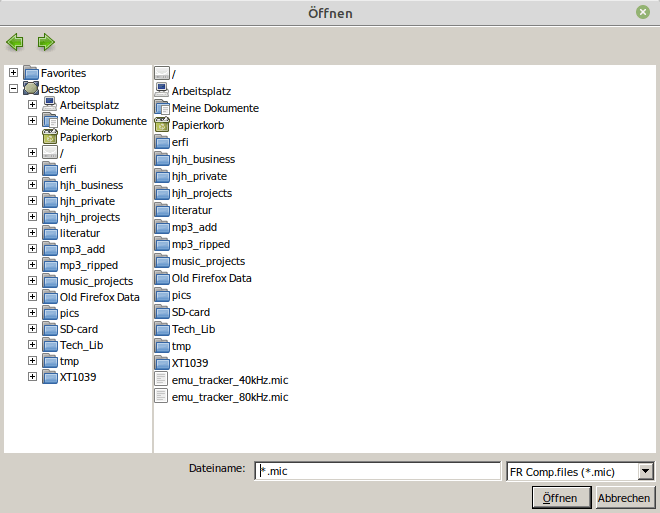Click the Tech_Lib folder icon in tree

click(x=50, y=345)
